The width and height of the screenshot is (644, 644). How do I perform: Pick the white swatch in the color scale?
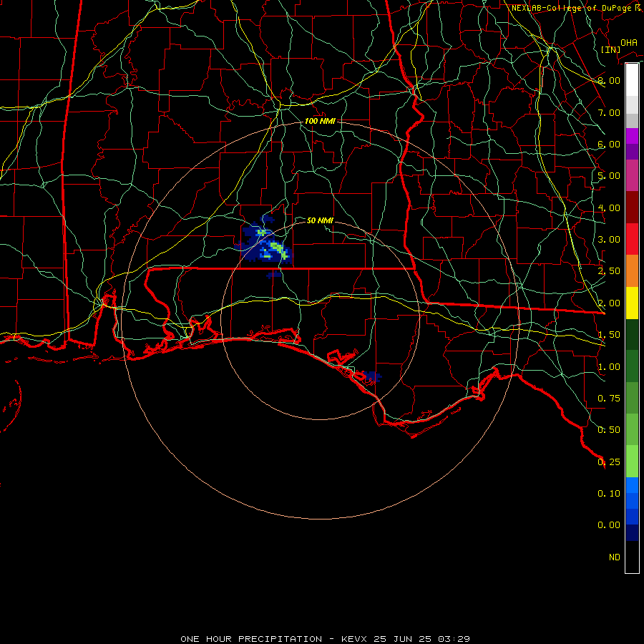tap(632, 80)
